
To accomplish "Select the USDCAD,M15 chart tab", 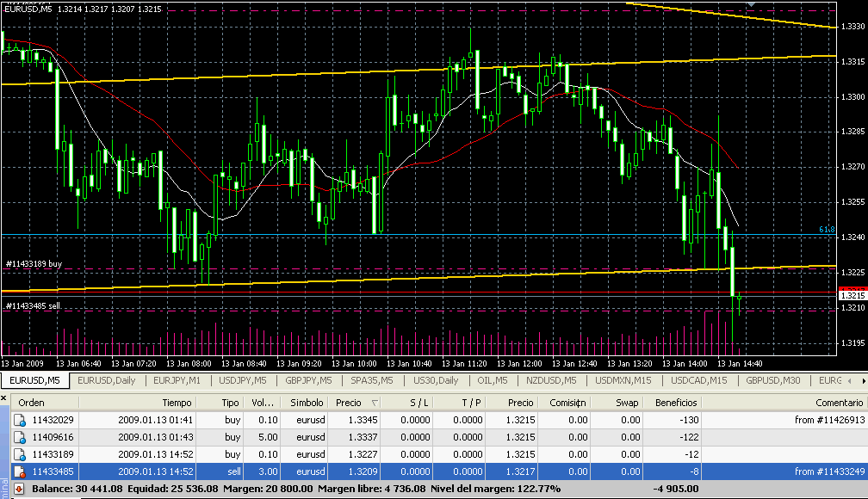I will [698, 380].
